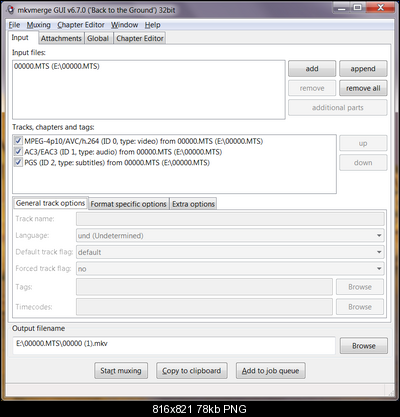Click Copy to clipboard
The height and width of the screenshot is (417, 400).
[192, 371]
